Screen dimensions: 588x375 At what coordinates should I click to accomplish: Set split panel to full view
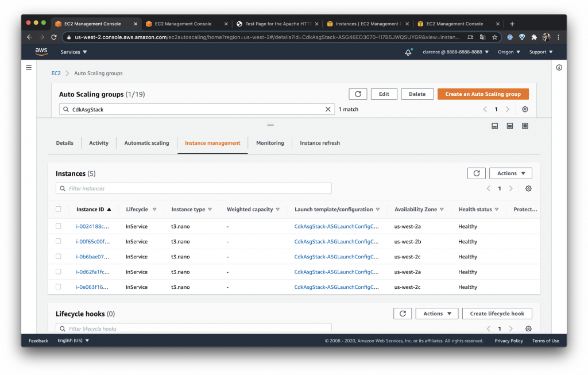point(525,126)
